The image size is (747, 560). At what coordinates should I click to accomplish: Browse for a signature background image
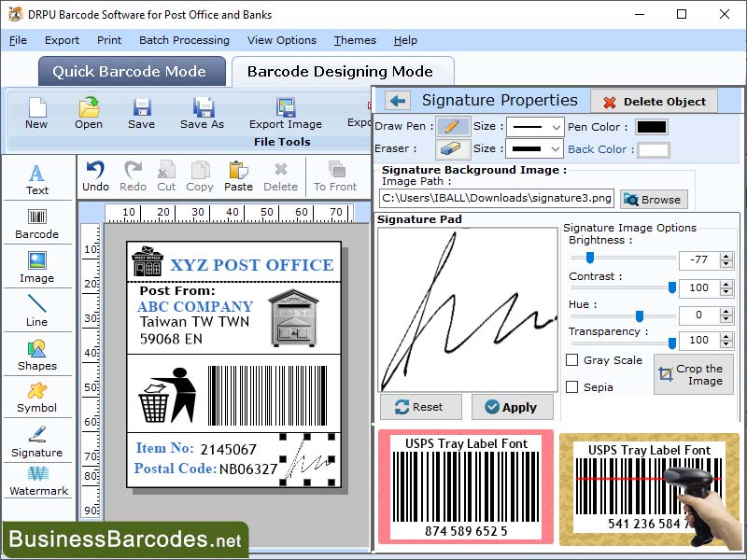(654, 199)
